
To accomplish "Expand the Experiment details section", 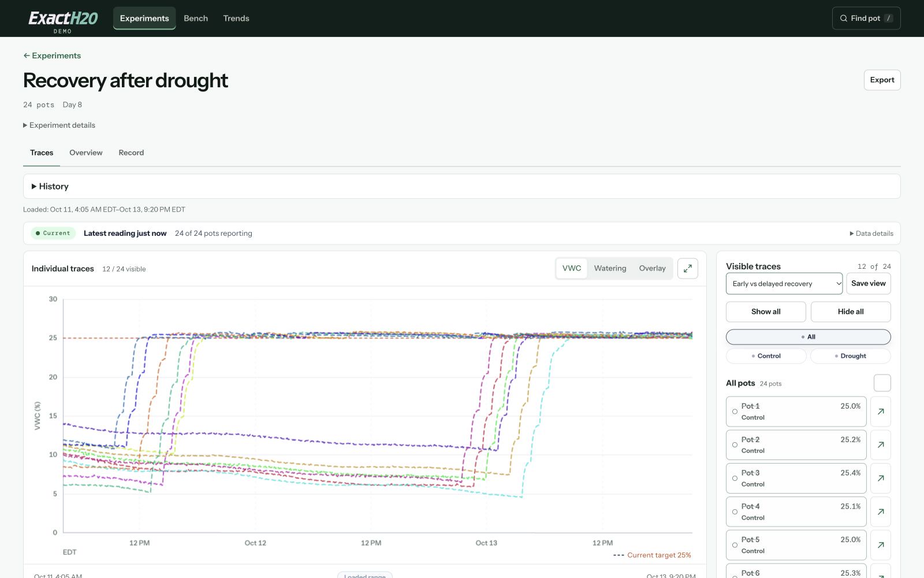I will coord(59,125).
